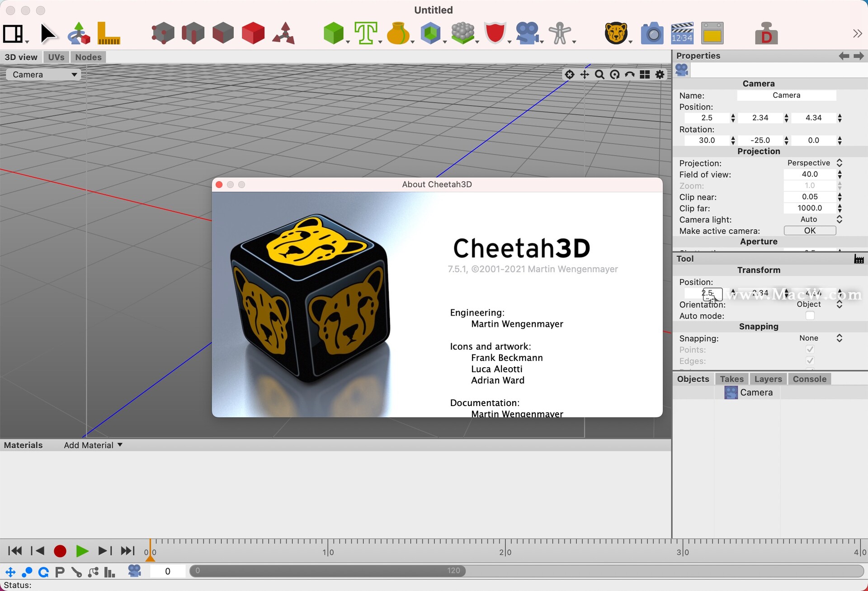Open the Camera light Auto dropdown
868x591 pixels.
(814, 219)
